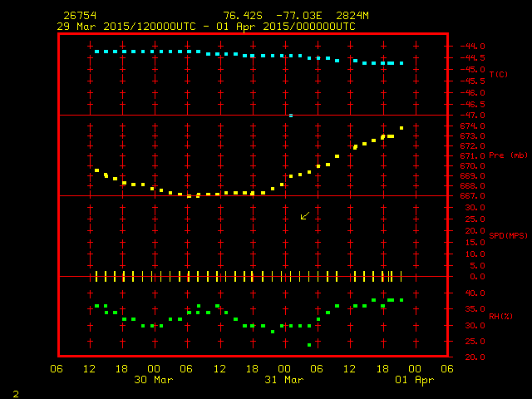Click the start time 29 Mar 2015/120000UTC
Screen dimensions: 532x399
pos(126,27)
